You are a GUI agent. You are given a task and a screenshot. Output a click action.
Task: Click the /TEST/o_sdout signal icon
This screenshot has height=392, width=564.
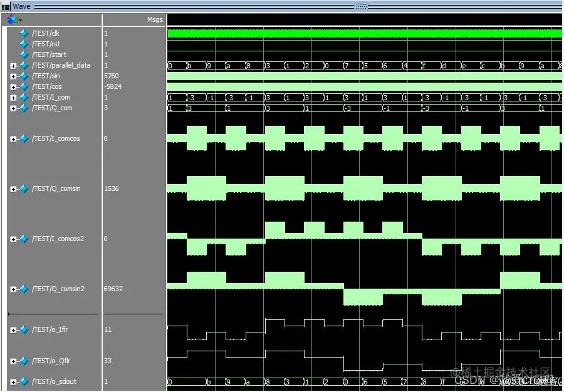click(24, 381)
